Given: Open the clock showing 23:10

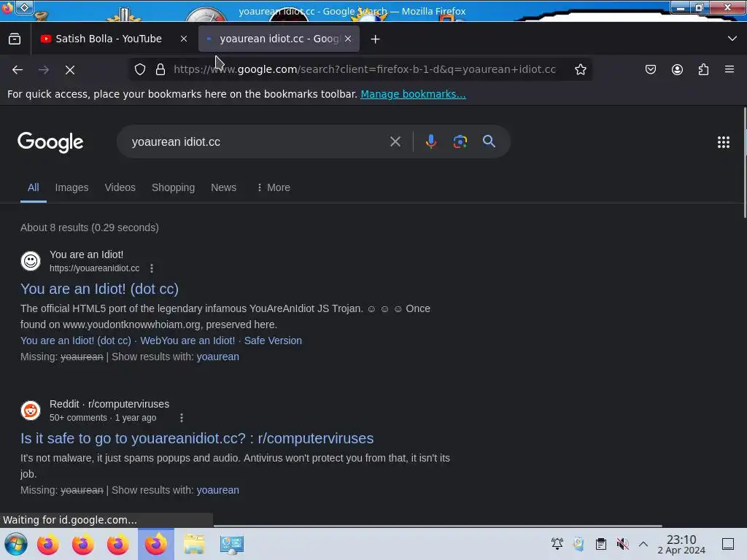Looking at the screenshot, I should tap(681, 544).
